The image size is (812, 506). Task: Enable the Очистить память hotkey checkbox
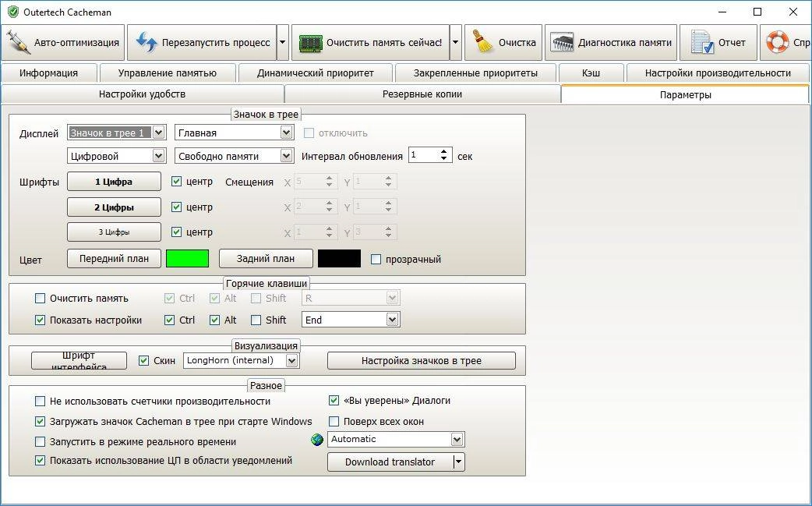pyautogui.click(x=40, y=298)
